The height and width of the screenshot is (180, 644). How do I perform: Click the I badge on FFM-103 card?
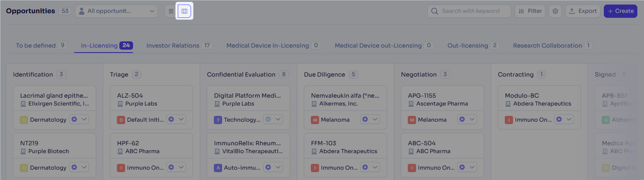coord(315,168)
